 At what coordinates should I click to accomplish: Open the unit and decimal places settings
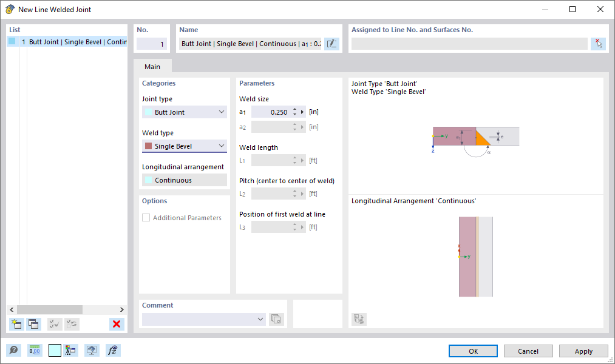coord(35,350)
